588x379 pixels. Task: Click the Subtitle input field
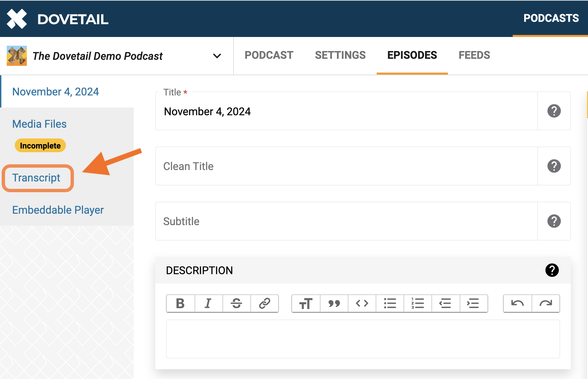[x=346, y=221]
